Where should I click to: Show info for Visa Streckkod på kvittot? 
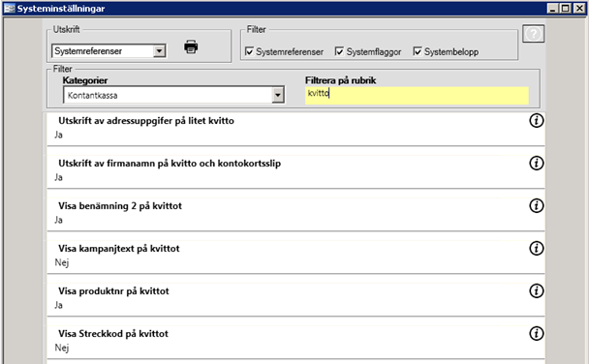coord(537,333)
